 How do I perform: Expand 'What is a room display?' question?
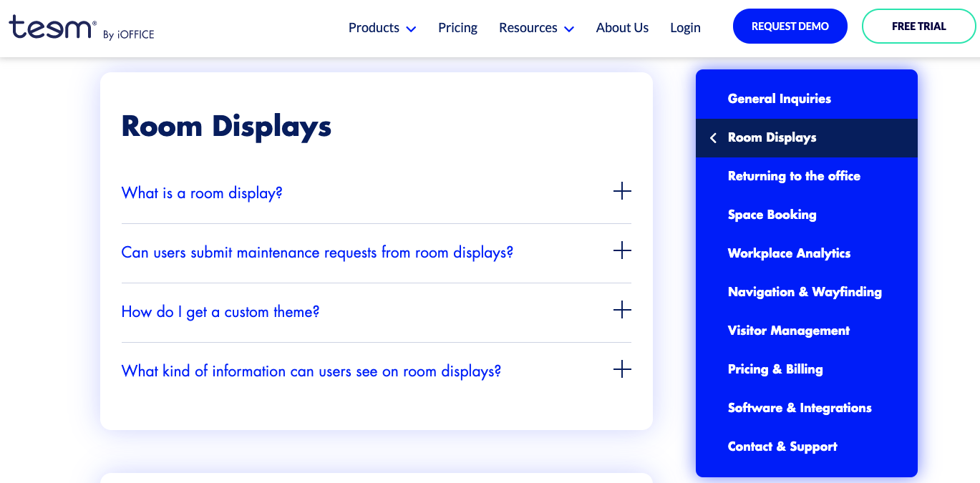click(202, 193)
